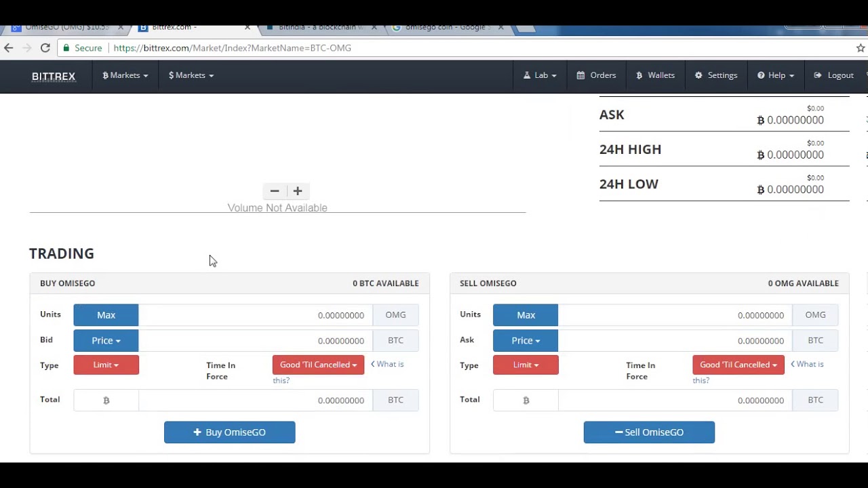The height and width of the screenshot is (488, 868).
Task: Expand the Help menu
Action: point(776,75)
